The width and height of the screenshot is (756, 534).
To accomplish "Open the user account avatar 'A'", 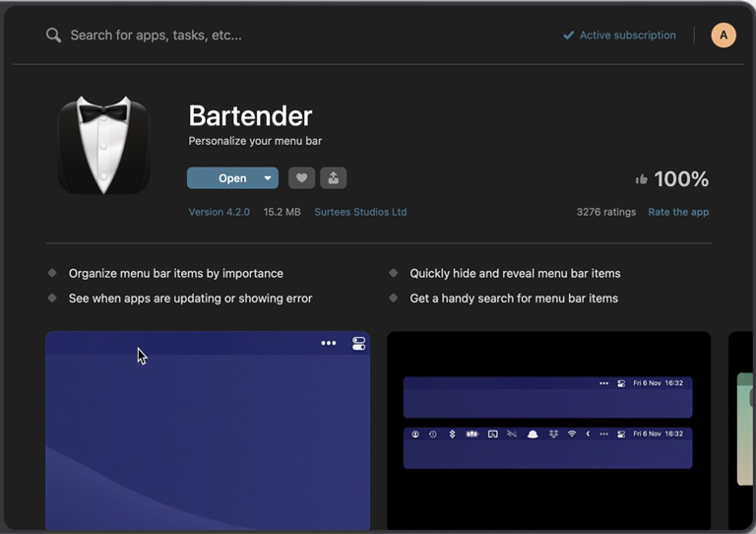I will 724,35.
